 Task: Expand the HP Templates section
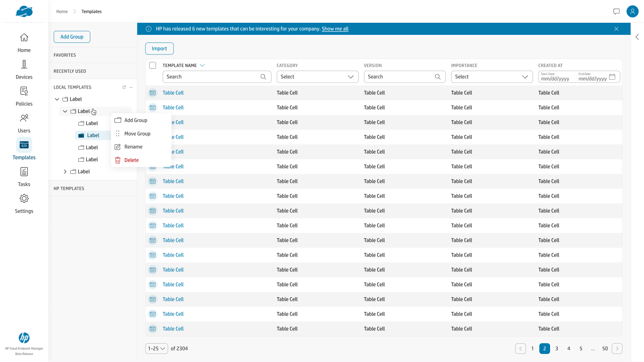coord(93,188)
